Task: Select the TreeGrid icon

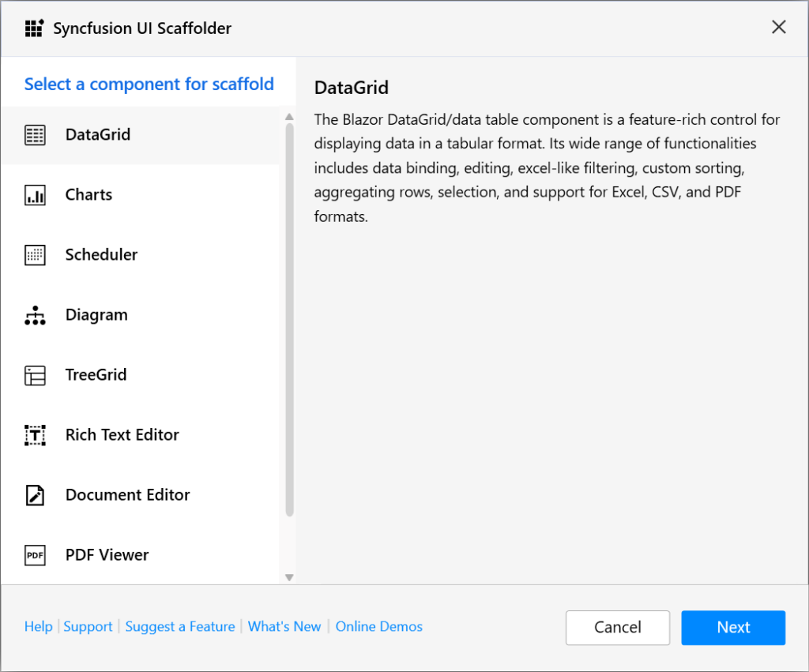Action: [x=35, y=374]
